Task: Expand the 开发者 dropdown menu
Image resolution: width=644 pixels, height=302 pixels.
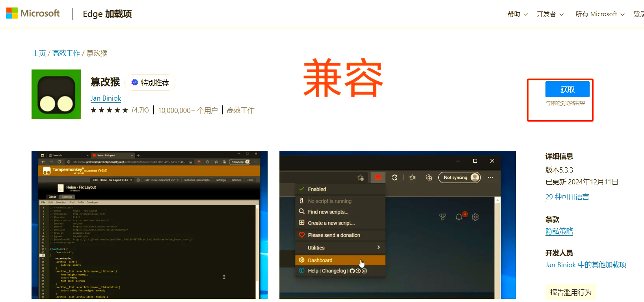Action: point(550,14)
